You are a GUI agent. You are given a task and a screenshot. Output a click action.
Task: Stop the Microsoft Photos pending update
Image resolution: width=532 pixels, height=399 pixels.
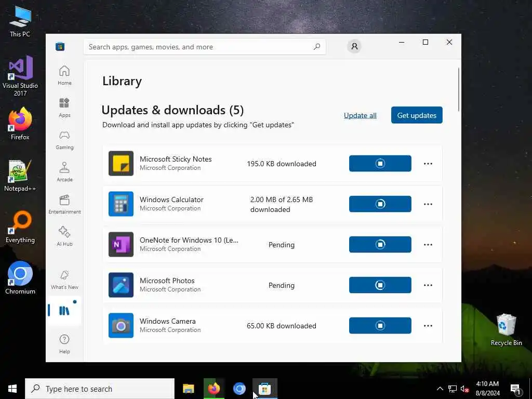380,285
